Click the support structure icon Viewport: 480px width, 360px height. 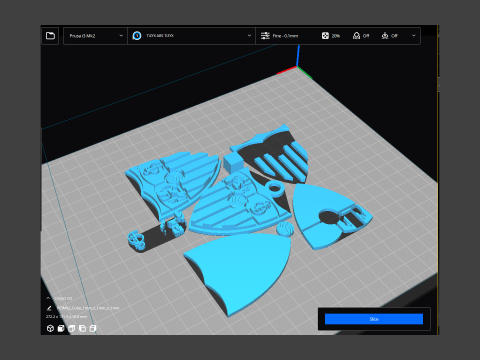coord(356,36)
